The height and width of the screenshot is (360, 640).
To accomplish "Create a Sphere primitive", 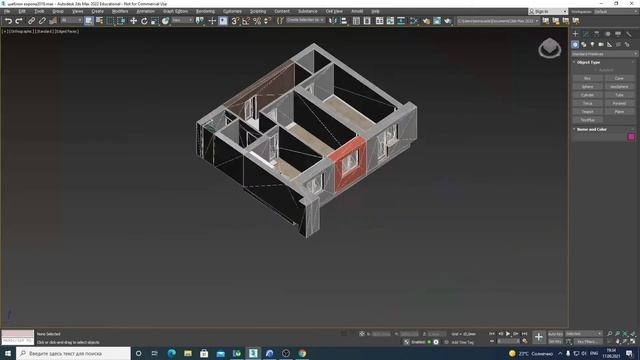I will 587,87.
